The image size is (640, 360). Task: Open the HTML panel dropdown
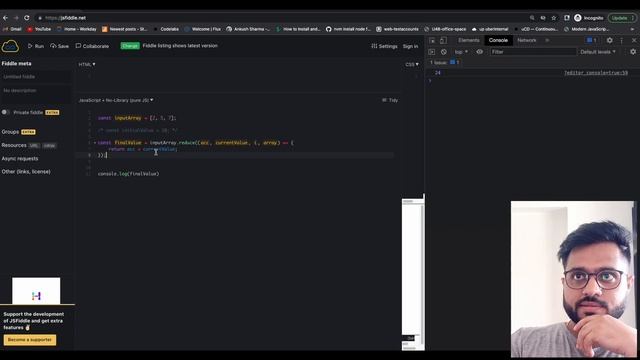pyautogui.click(x=87, y=64)
